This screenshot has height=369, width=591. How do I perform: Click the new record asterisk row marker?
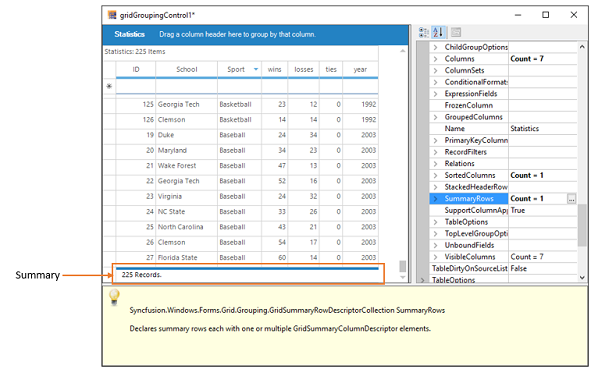point(109,86)
